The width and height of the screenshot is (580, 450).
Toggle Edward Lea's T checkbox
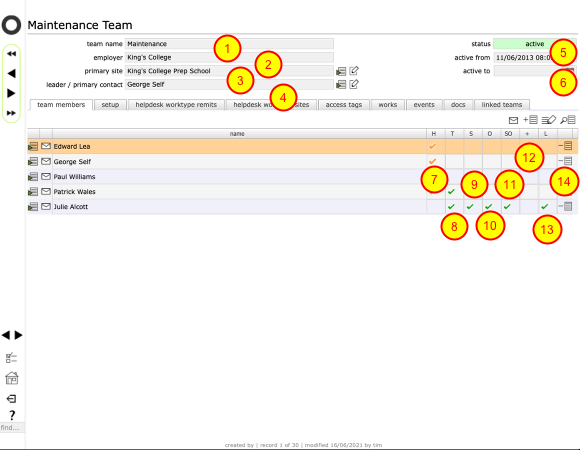tap(455, 146)
